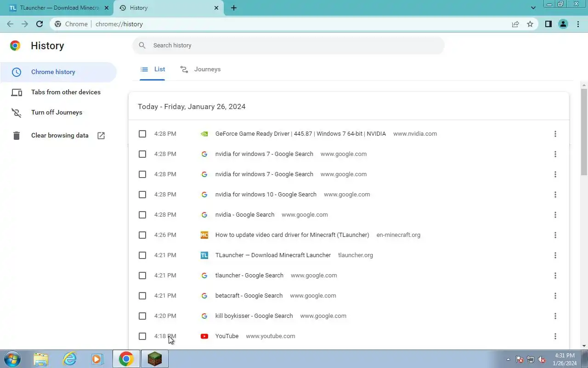
Task: Click the TL favicon on tlauncher.org entry
Action: (204, 255)
